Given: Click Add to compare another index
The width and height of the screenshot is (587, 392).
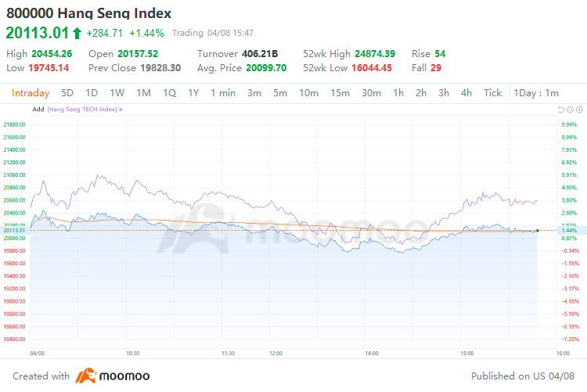Looking at the screenshot, I should pyautogui.click(x=38, y=110).
